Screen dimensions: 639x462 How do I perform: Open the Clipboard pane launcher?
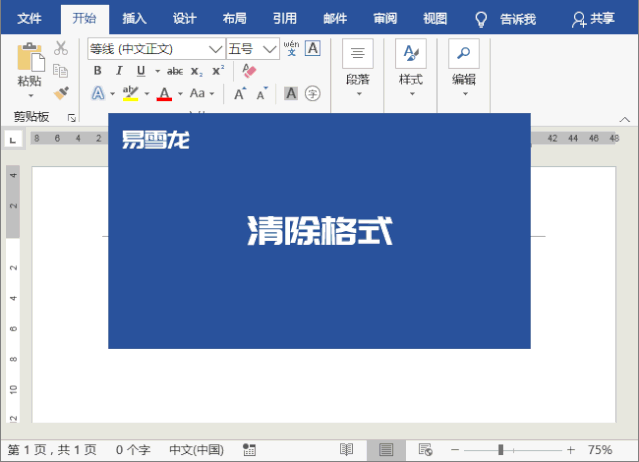point(72,118)
